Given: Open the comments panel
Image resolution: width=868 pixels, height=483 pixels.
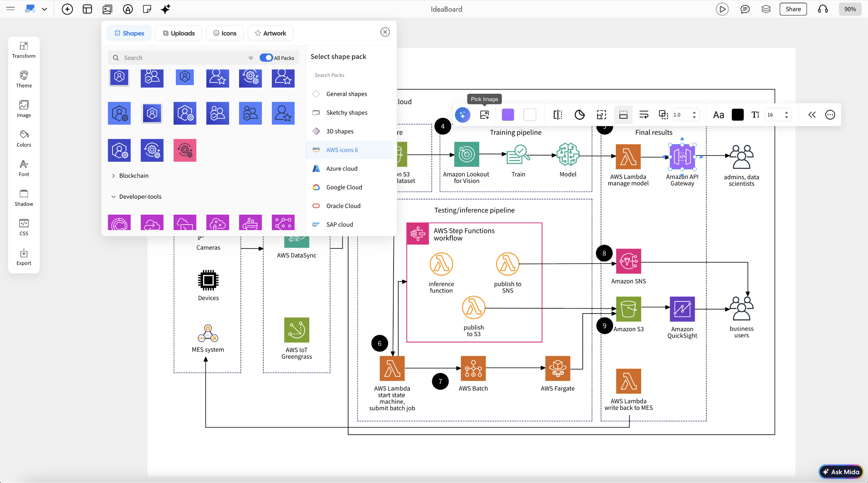Looking at the screenshot, I should (745, 9).
